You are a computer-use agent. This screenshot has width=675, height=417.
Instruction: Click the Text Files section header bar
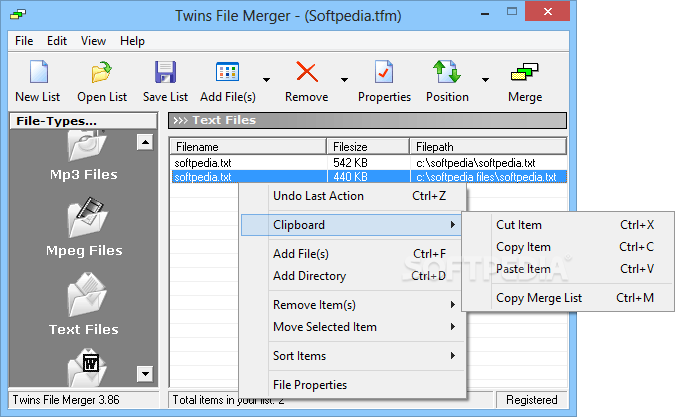pyautogui.click(x=367, y=120)
